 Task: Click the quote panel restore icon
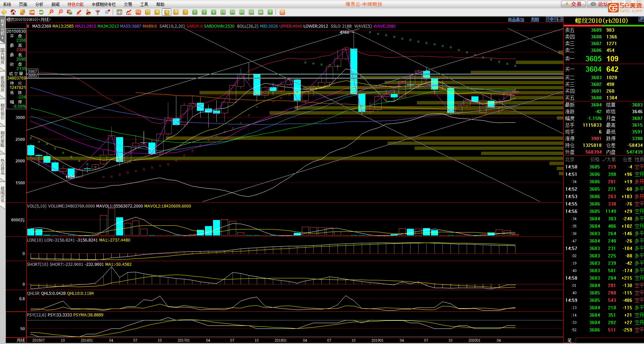tap(641, 20)
